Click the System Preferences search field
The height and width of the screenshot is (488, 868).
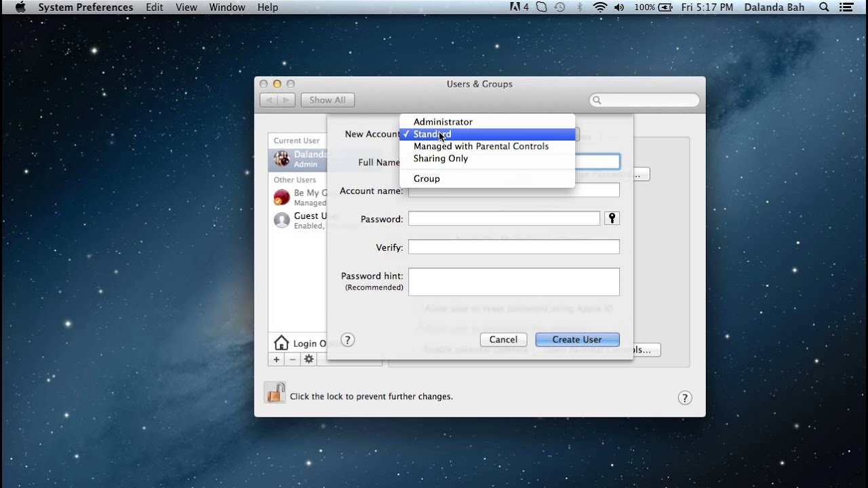[644, 100]
